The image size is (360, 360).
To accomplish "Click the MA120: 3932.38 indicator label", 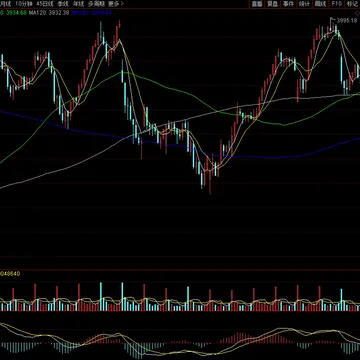I will pos(49,13).
